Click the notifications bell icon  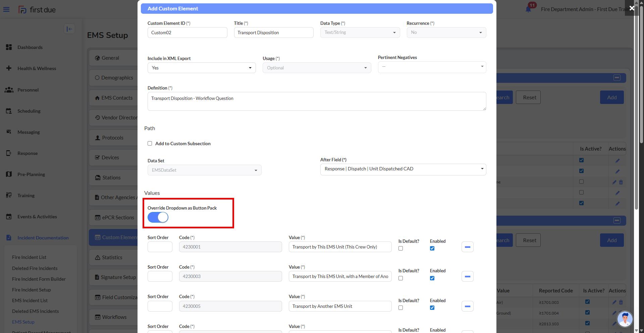528,9
